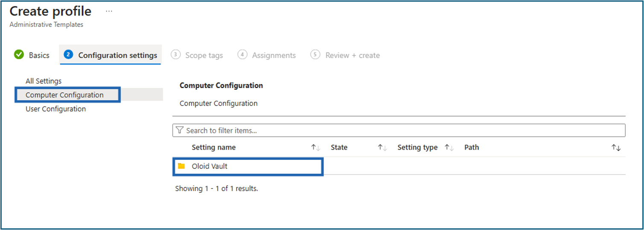Select All Settings in the left tree
The height and width of the screenshot is (230, 644).
pyautogui.click(x=44, y=81)
